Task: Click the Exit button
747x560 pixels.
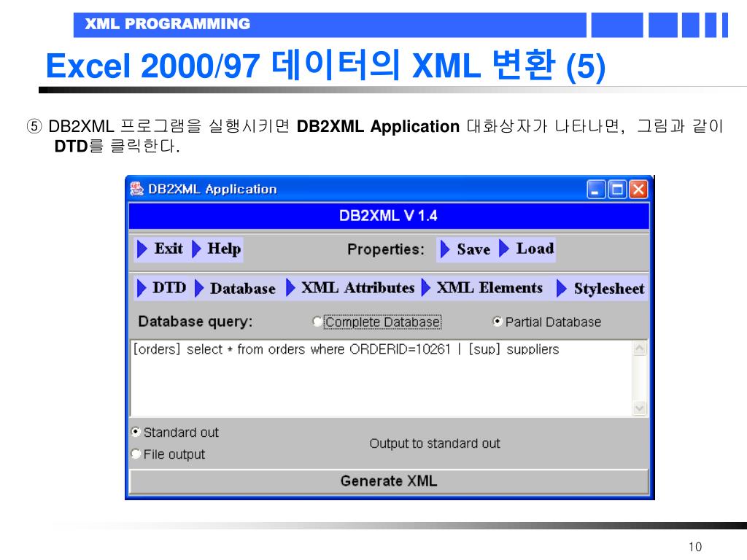Action: (x=160, y=249)
